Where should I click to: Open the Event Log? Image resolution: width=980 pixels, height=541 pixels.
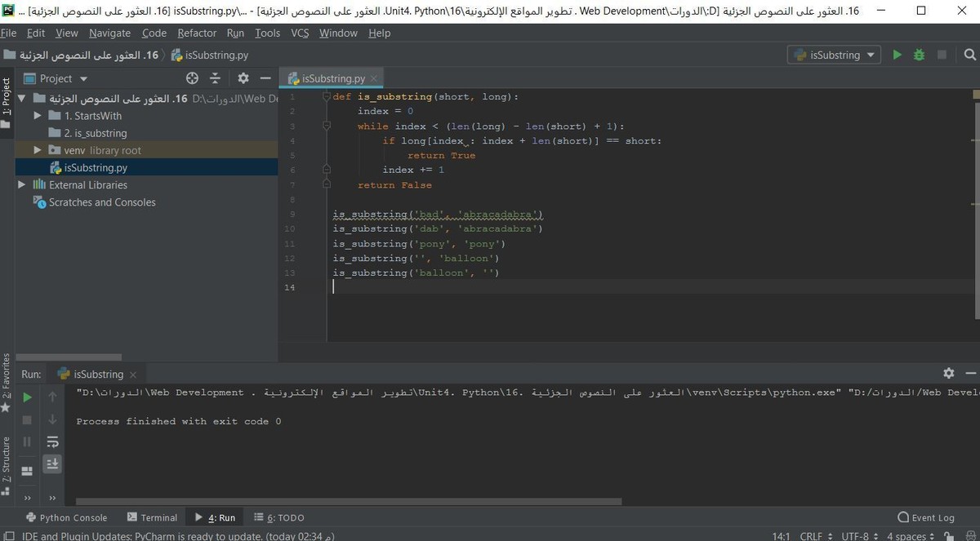point(925,517)
